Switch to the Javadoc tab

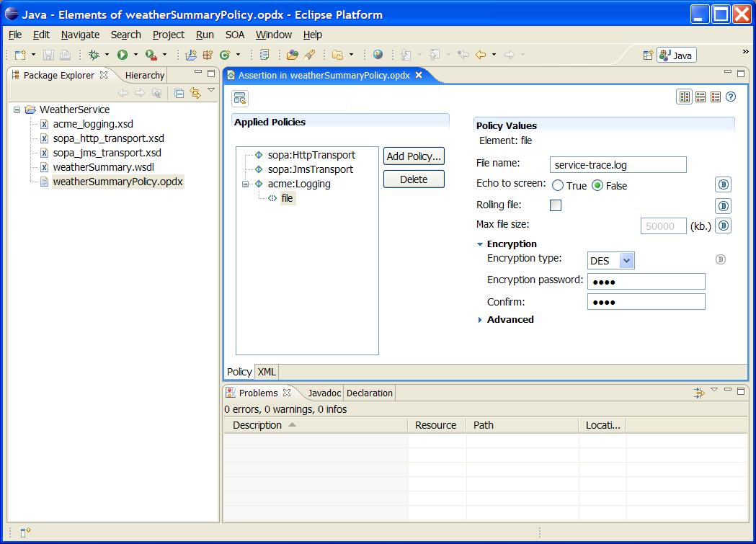click(324, 393)
